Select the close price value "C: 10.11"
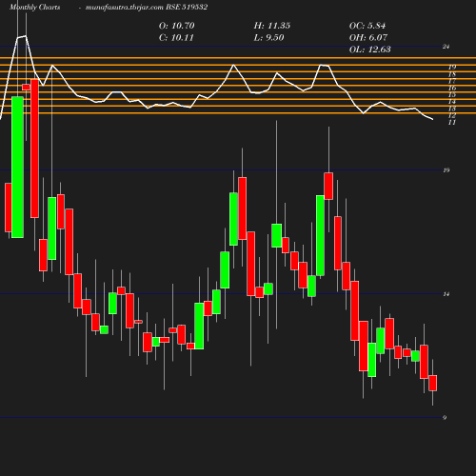Viewport: 476px width, 476px height. tap(176, 38)
